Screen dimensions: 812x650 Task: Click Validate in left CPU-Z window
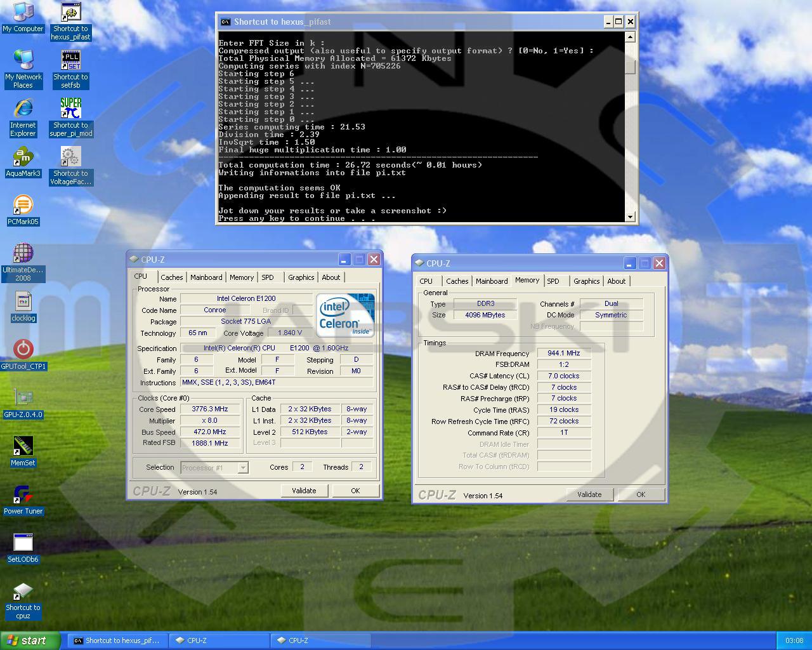(x=304, y=491)
